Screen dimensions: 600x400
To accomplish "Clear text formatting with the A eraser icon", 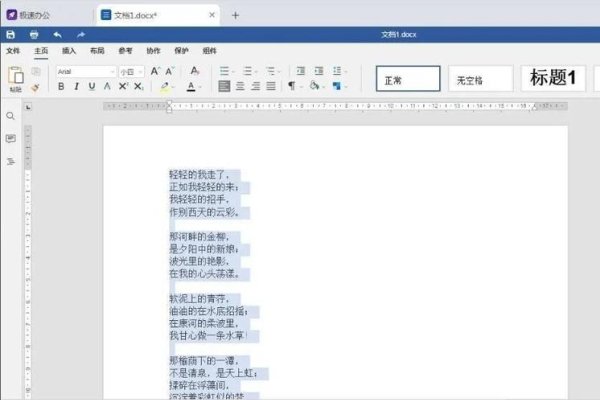I will coord(195,71).
